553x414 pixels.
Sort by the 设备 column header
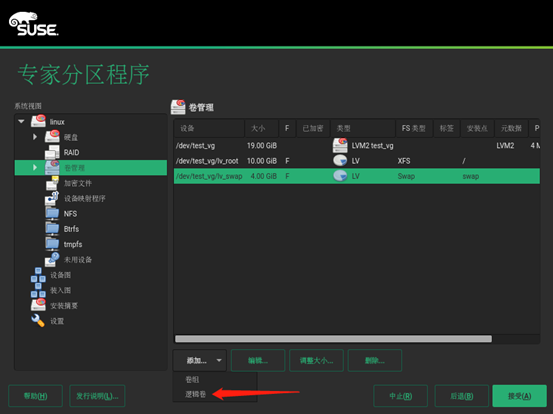click(x=209, y=128)
